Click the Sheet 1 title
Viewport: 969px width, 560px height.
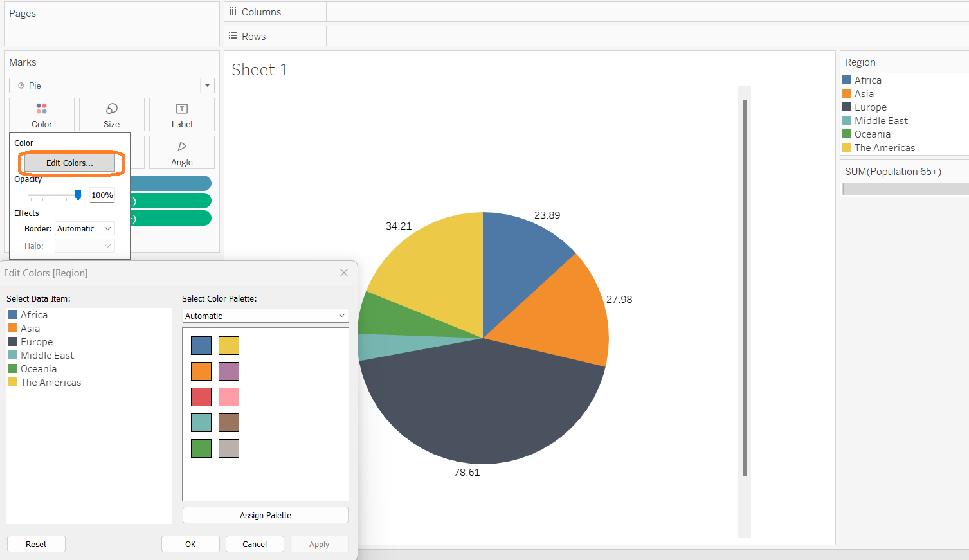pyautogui.click(x=260, y=69)
